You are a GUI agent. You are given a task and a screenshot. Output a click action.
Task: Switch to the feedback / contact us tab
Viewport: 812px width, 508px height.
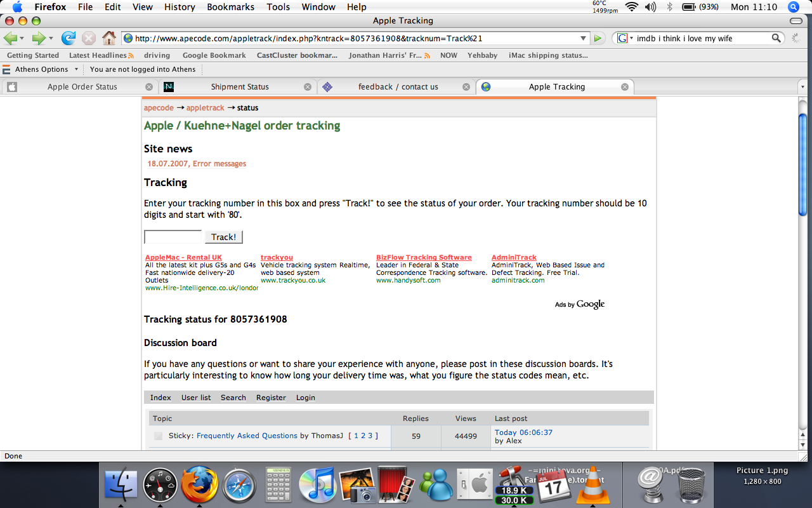coord(396,87)
